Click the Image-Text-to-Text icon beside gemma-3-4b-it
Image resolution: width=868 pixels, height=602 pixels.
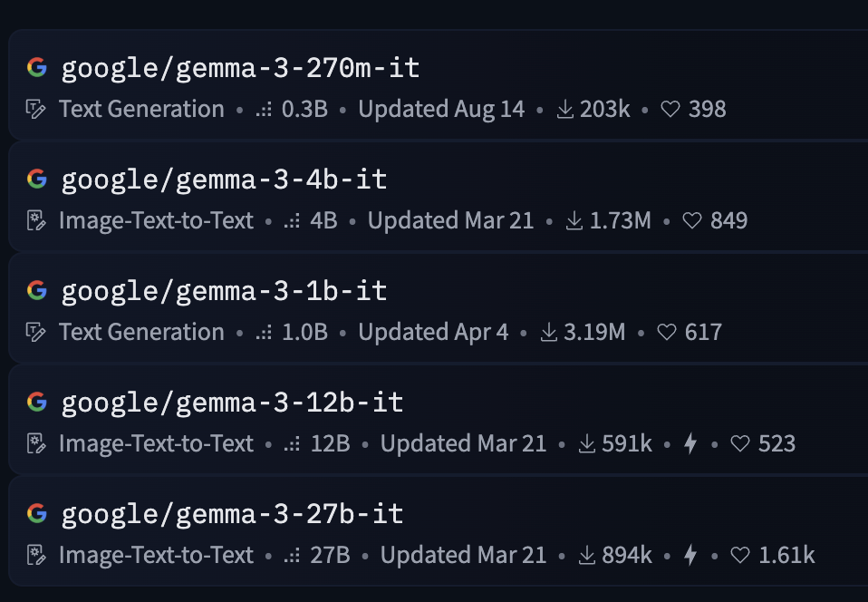[x=35, y=220]
